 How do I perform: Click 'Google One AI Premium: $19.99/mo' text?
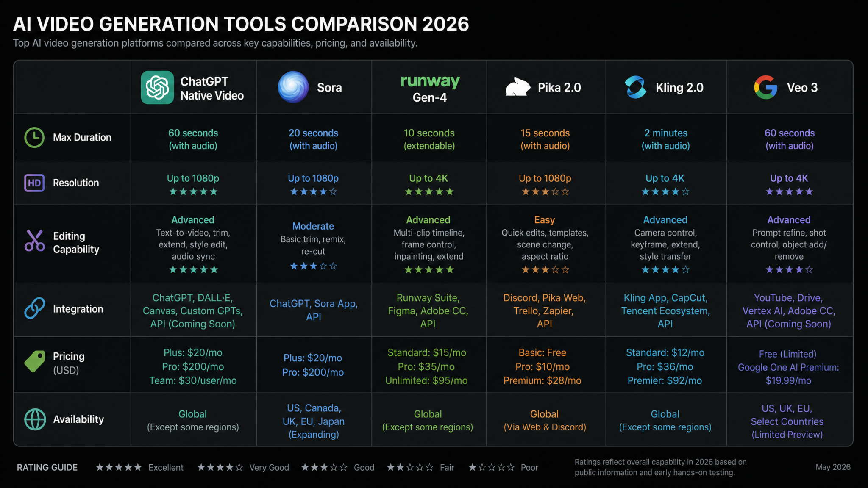point(788,374)
